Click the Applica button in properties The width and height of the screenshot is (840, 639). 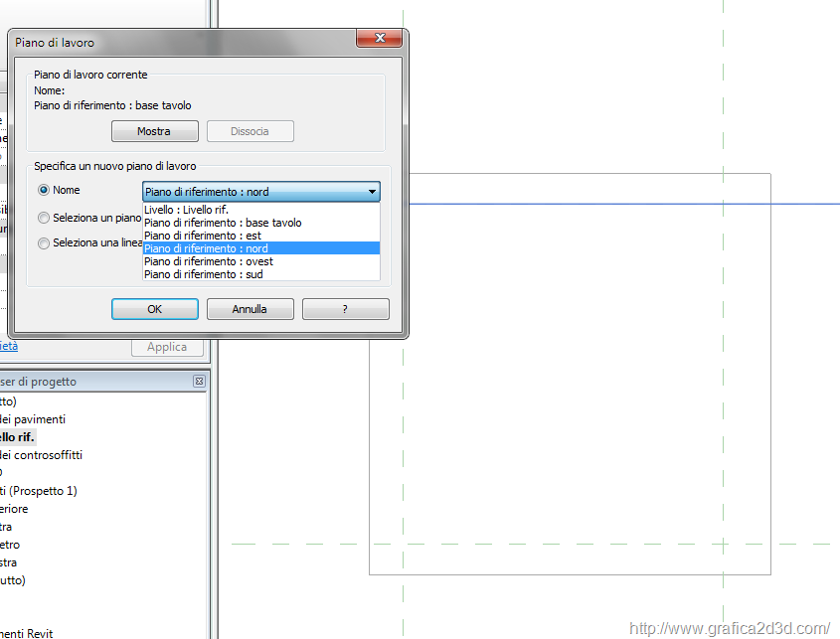pyautogui.click(x=167, y=347)
